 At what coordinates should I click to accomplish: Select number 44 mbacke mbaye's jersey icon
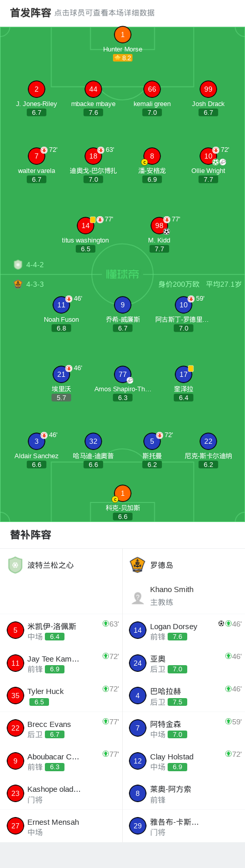coord(93,89)
